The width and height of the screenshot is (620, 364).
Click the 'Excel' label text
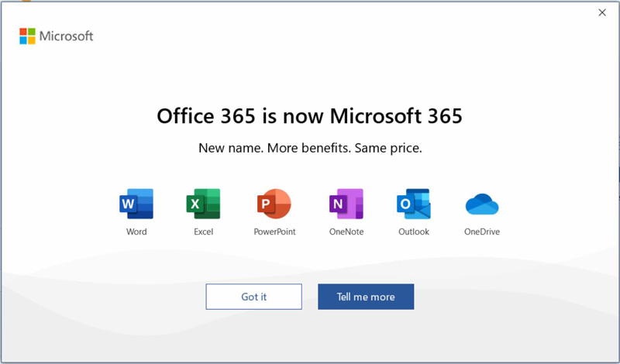(x=203, y=232)
